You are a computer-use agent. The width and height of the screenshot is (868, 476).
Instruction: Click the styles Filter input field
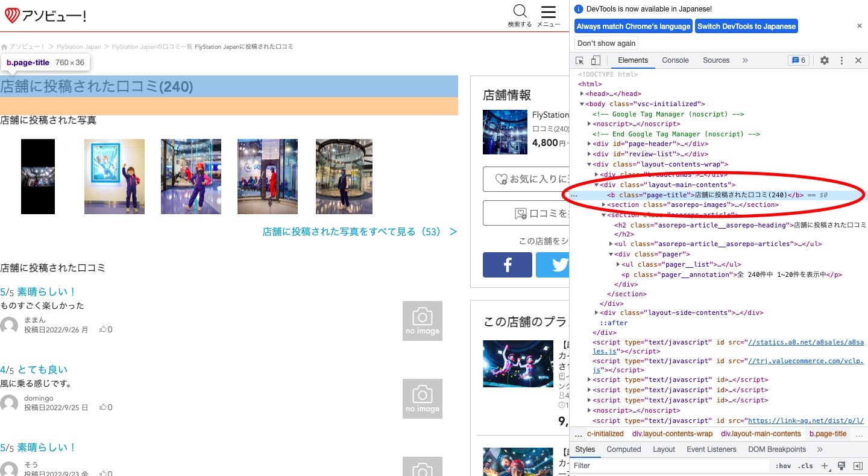click(x=670, y=466)
